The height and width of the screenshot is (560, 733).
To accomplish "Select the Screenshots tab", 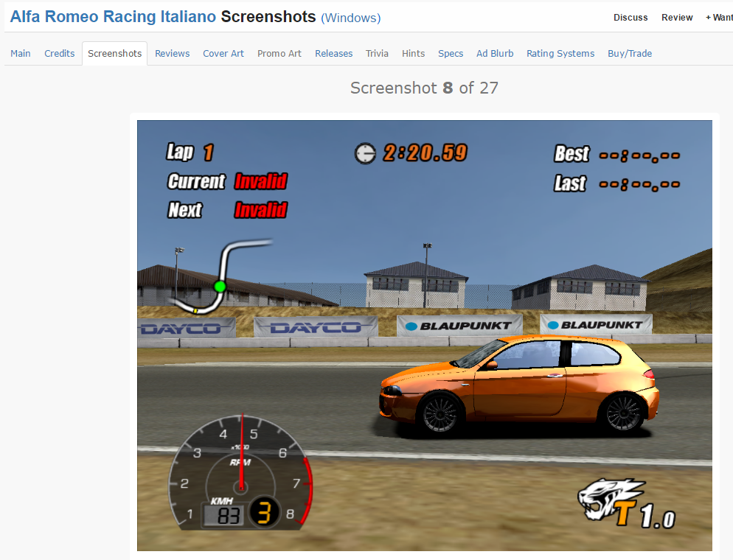I will pyautogui.click(x=114, y=54).
